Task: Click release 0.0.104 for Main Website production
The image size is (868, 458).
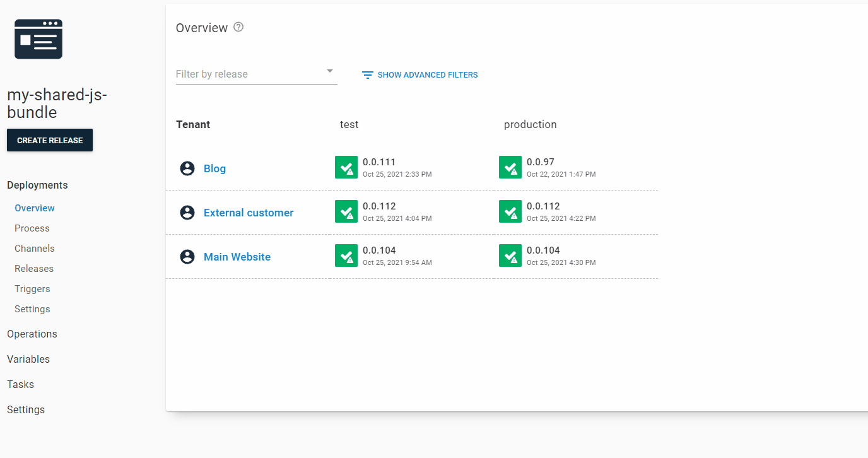Action: pos(543,250)
